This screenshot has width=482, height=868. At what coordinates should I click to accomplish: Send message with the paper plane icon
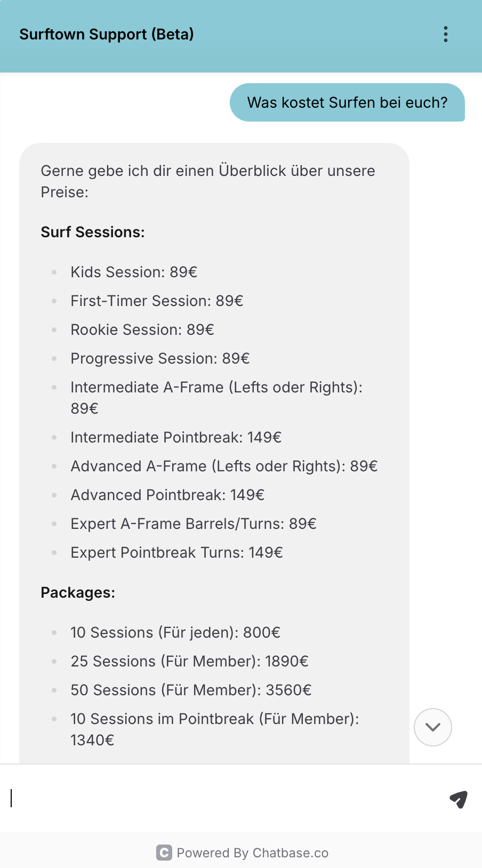[x=459, y=799]
